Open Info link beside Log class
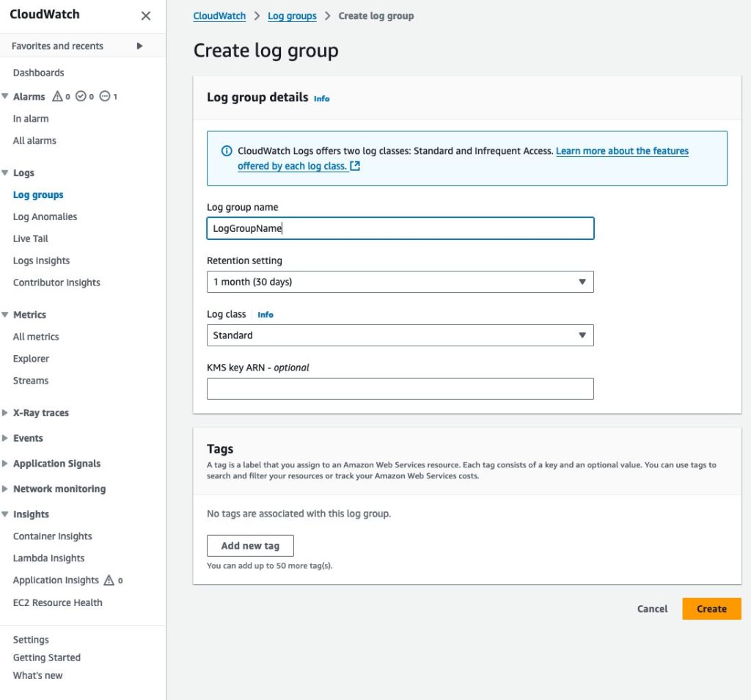 [265, 315]
